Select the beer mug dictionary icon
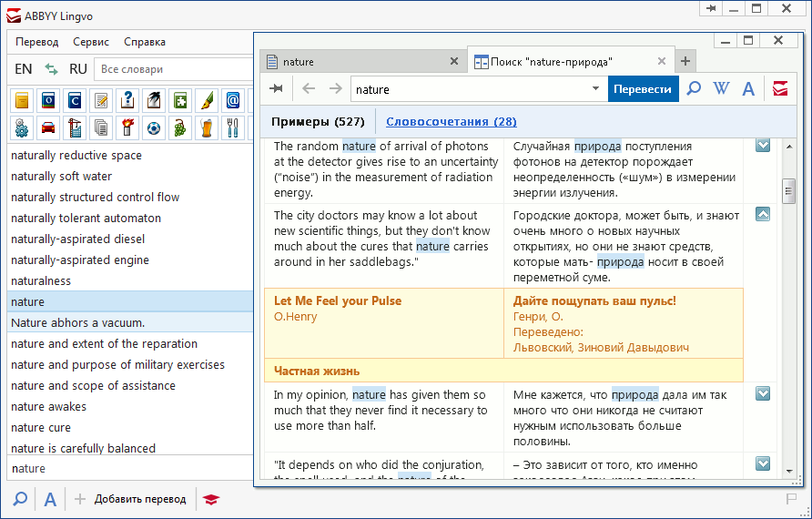Screen dimensions: 812x519 coord(207,127)
